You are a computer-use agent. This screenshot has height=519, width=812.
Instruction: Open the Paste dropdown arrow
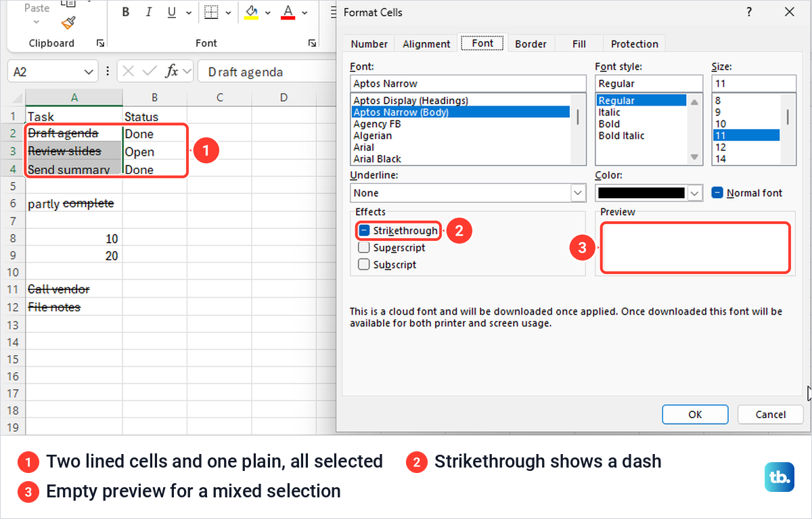click(37, 22)
